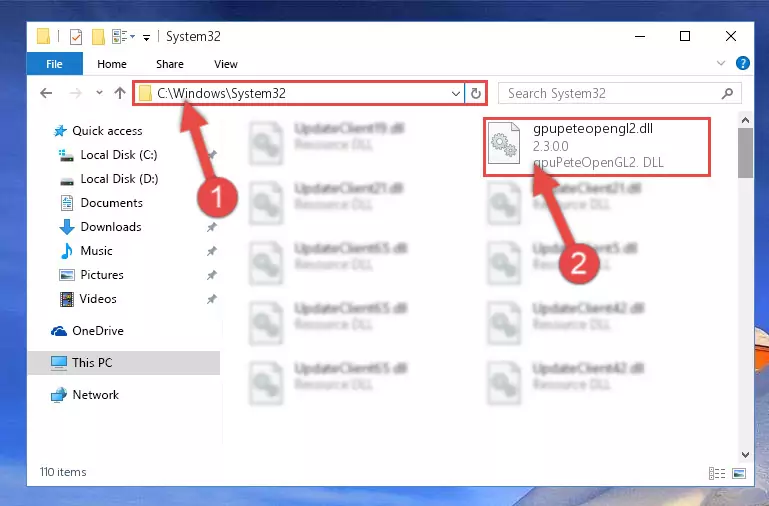Open Documents in the sidebar
Viewport: 769px width, 506px height.
tap(111, 203)
